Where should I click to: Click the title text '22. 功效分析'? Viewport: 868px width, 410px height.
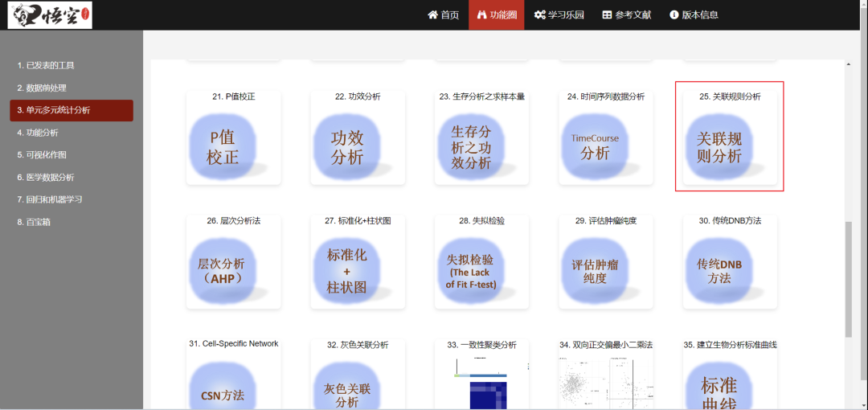point(358,96)
